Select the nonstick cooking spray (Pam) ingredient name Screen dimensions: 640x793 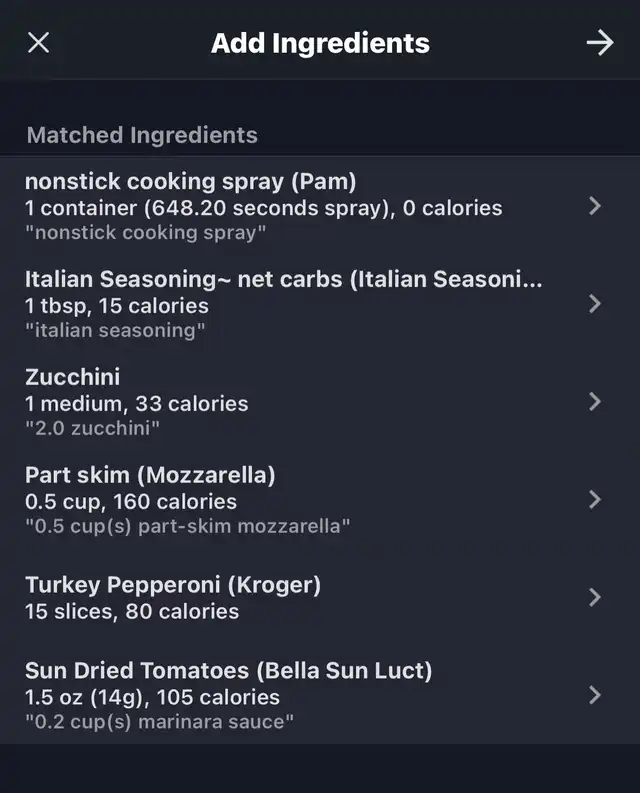click(190, 182)
